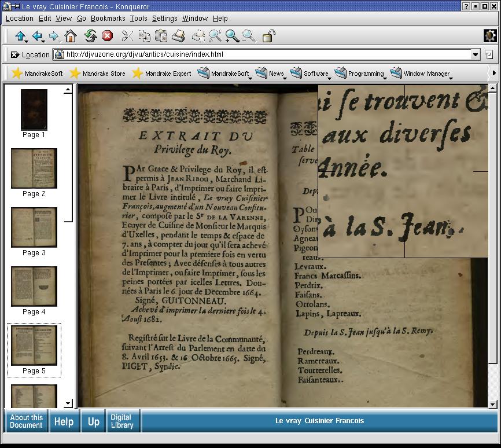Click the Back arrow toolbar icon
Screen dimensions: 501x448
37,36
